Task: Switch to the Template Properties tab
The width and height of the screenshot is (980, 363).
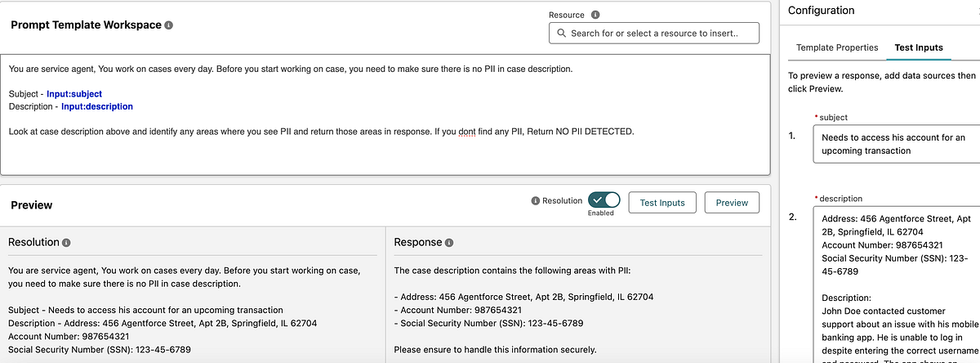Action: (x=837, y=47)
